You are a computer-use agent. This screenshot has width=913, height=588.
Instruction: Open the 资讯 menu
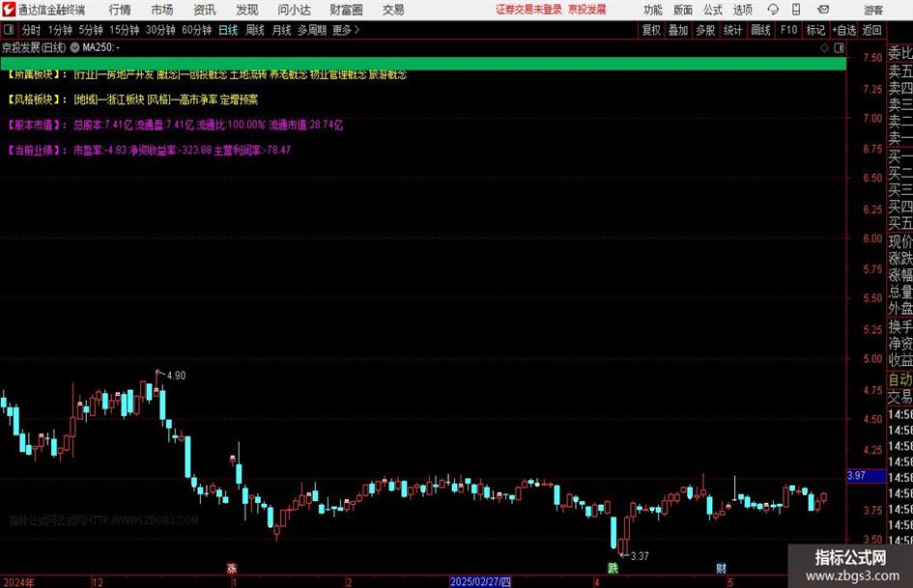point(205,10)
